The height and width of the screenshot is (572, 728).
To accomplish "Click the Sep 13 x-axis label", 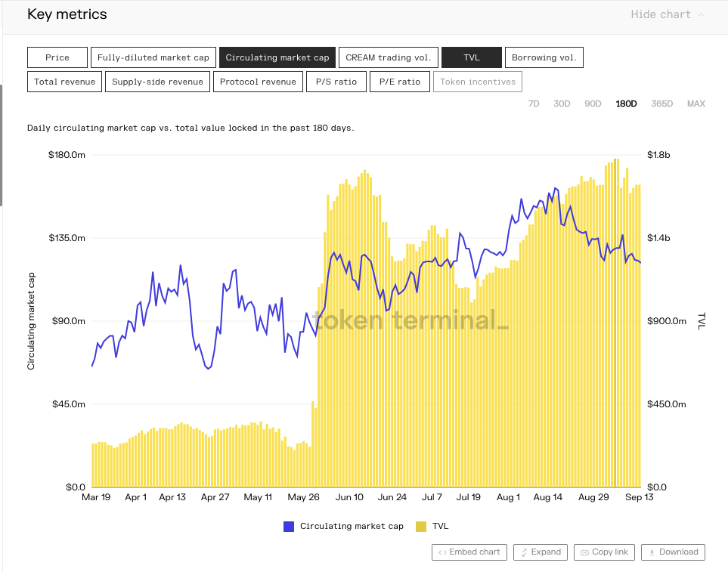I will coord(640,497).
